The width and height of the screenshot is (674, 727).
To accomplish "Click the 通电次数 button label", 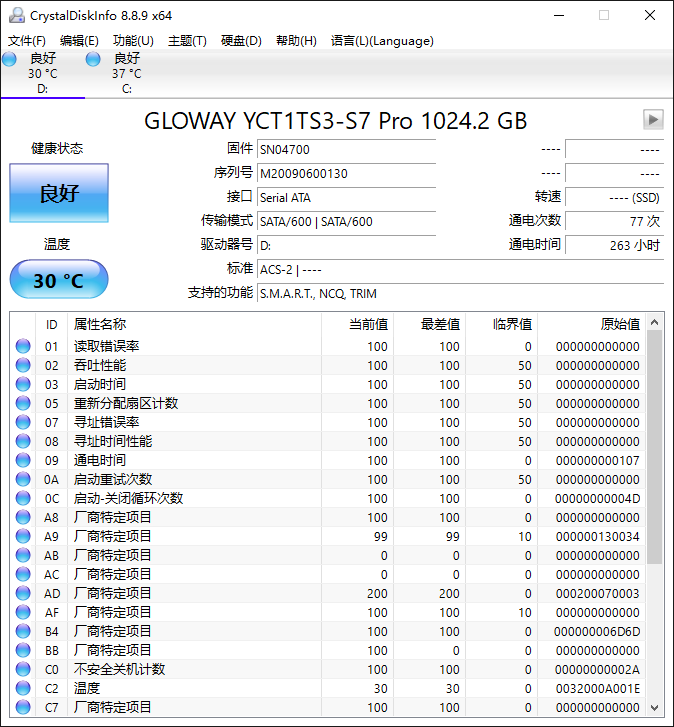I will tap(534, 220).
